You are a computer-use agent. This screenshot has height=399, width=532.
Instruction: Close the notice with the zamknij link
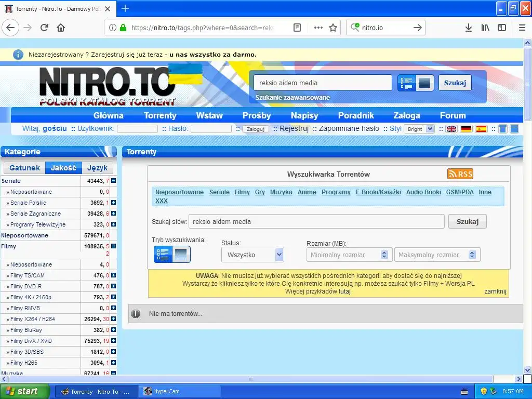[495, 291]
